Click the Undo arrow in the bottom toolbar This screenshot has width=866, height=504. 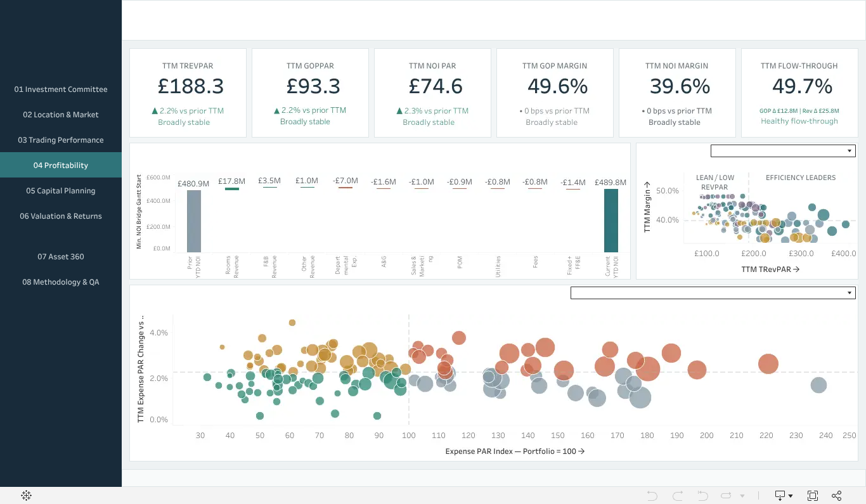coord(652,496)
